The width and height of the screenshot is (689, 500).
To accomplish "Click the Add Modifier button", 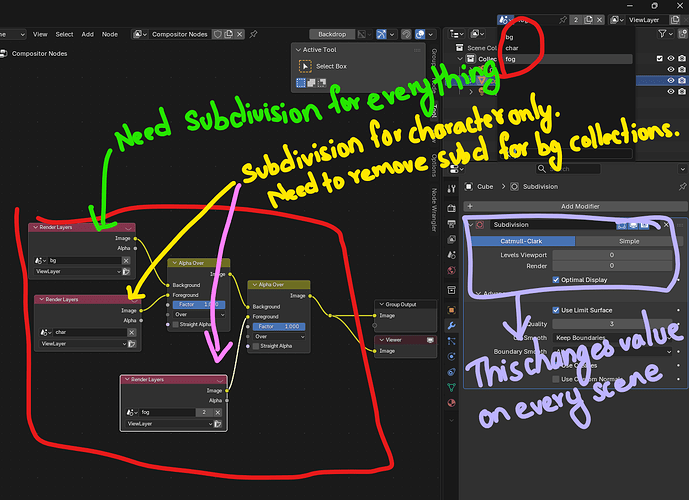I will pos(574,207).
